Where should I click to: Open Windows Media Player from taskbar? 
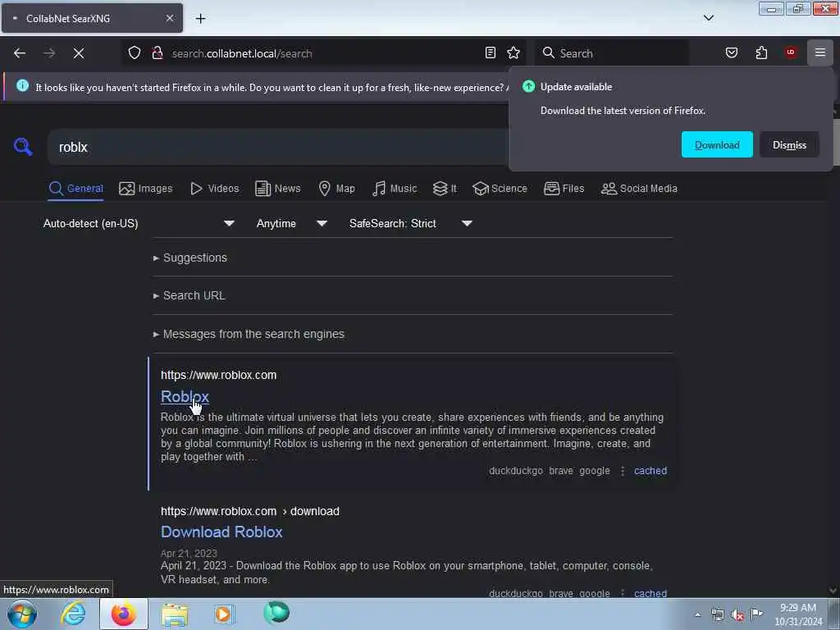pos(224,614)
